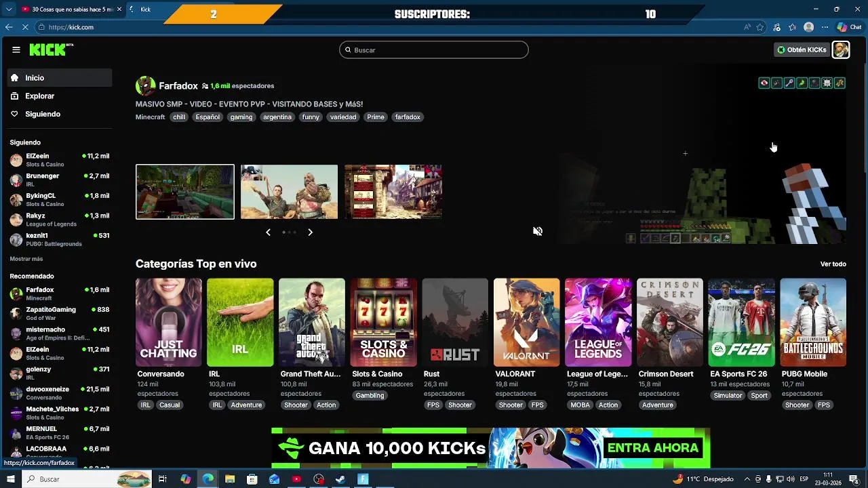868x488 pixels.
Task: Open Edge settings and more menu
Action: tap(825, 27)
